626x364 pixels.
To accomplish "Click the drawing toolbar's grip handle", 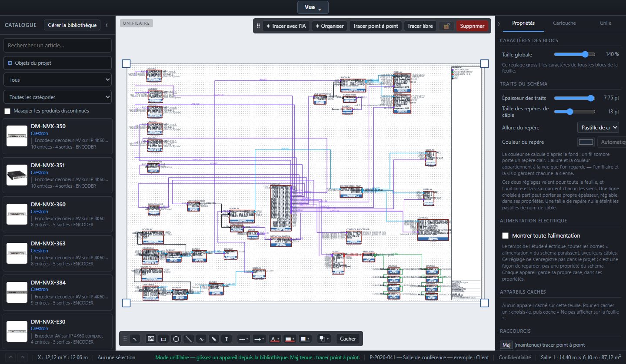I will tap(125, 339).
